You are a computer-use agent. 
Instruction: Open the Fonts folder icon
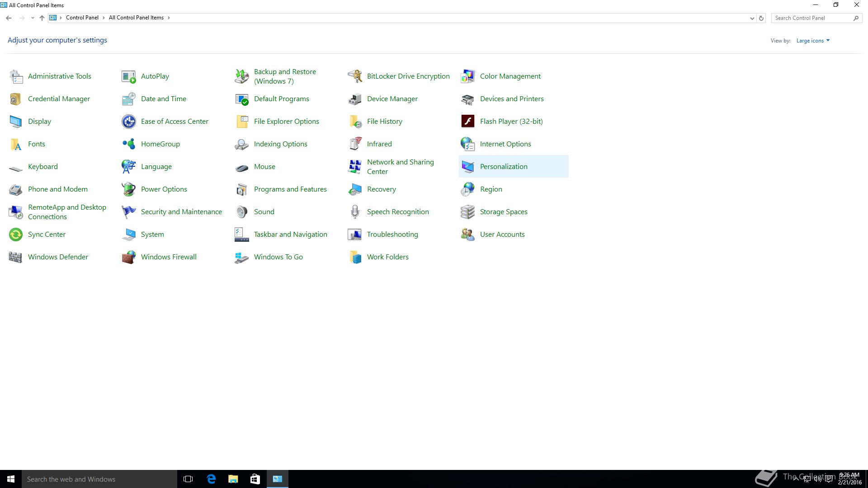[16, 144]
